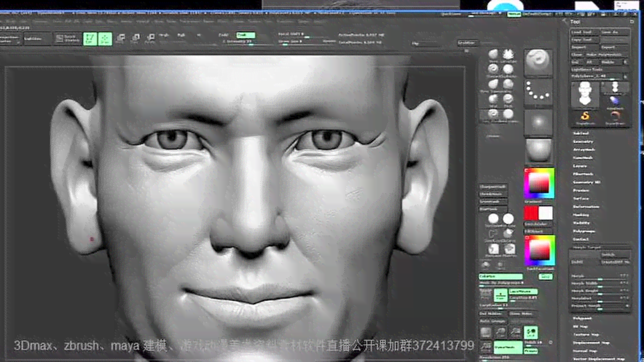
Task: Expand the Deformation subpalette
Action: (586, 207)
